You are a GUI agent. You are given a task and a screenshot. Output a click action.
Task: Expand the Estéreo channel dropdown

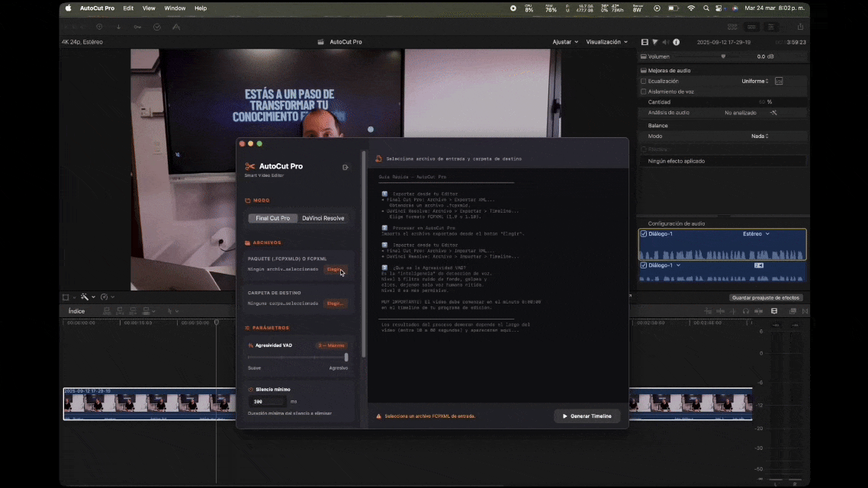point(756,234)
